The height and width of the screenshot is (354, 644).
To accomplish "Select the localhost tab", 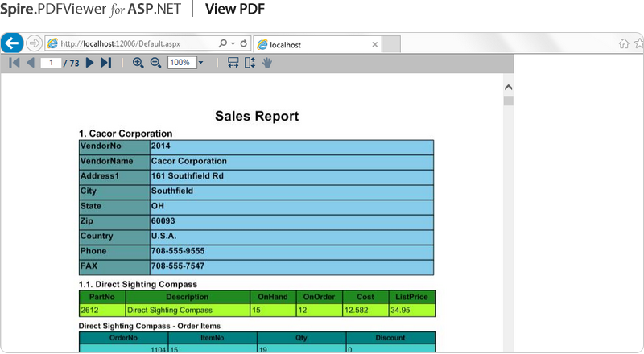I will 317,44.
